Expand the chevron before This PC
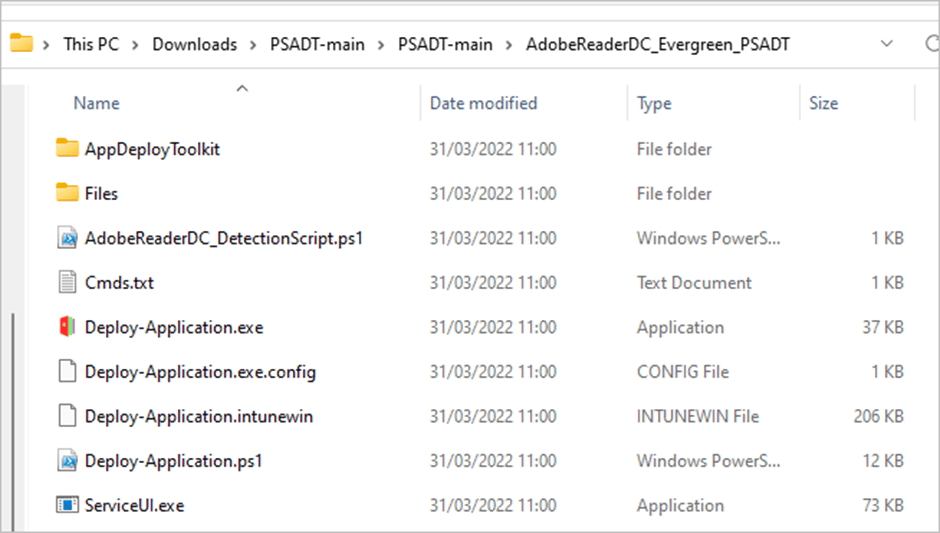Image resolution: width=940 pixels, height=533 pixels. coord(46,44)
